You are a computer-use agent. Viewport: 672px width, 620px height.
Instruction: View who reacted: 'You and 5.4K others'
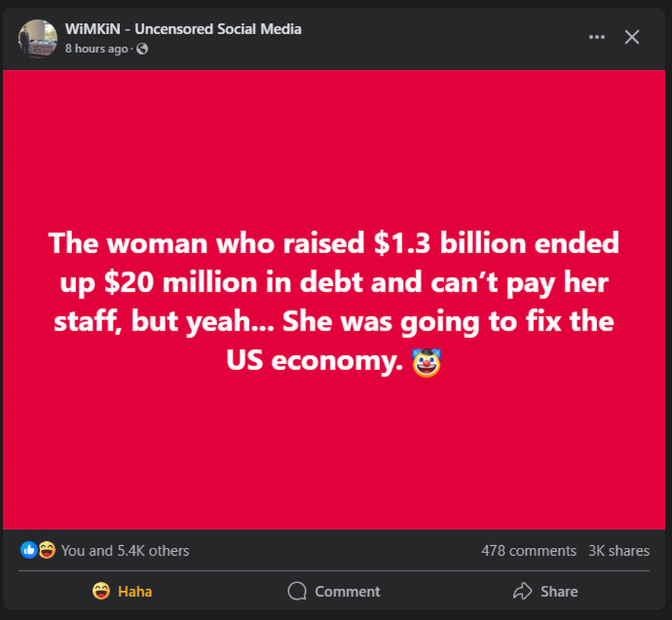point(125,550)
